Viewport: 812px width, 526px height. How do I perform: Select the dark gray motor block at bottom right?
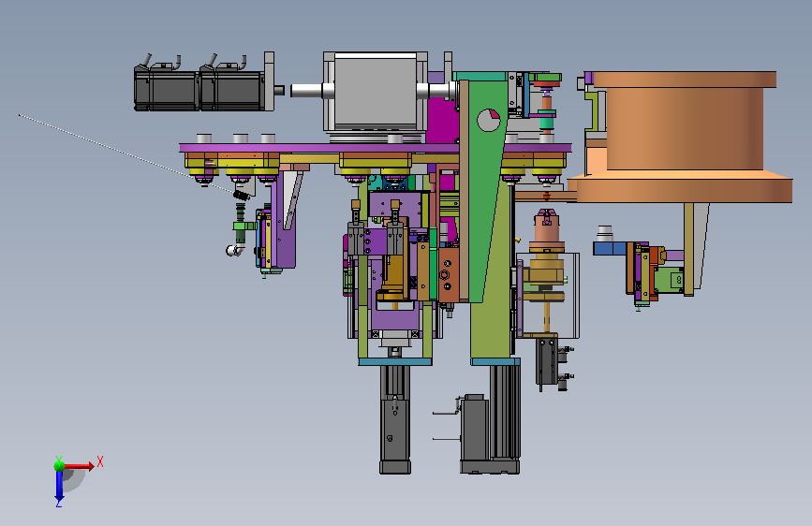[474, 431]
